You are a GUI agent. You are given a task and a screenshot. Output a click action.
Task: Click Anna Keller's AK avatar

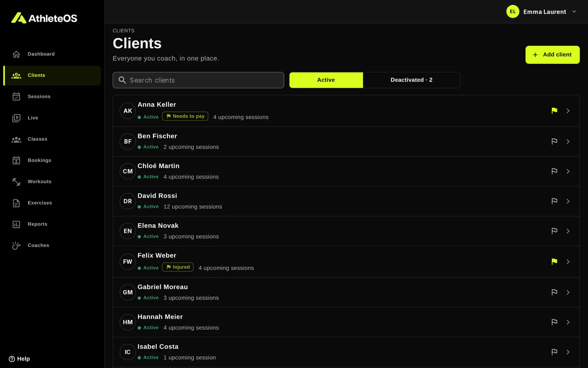click(x=128, y=111)
